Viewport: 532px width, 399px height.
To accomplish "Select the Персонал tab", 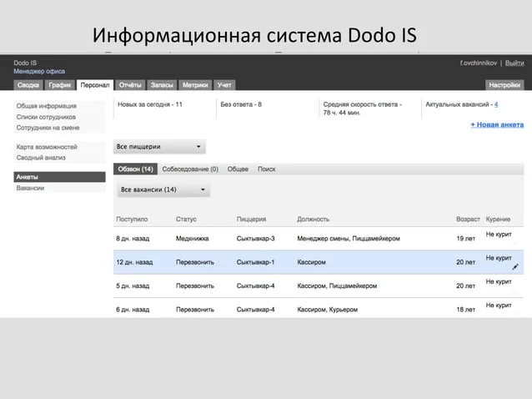I will pyautogui.click(x=95, y=85).
